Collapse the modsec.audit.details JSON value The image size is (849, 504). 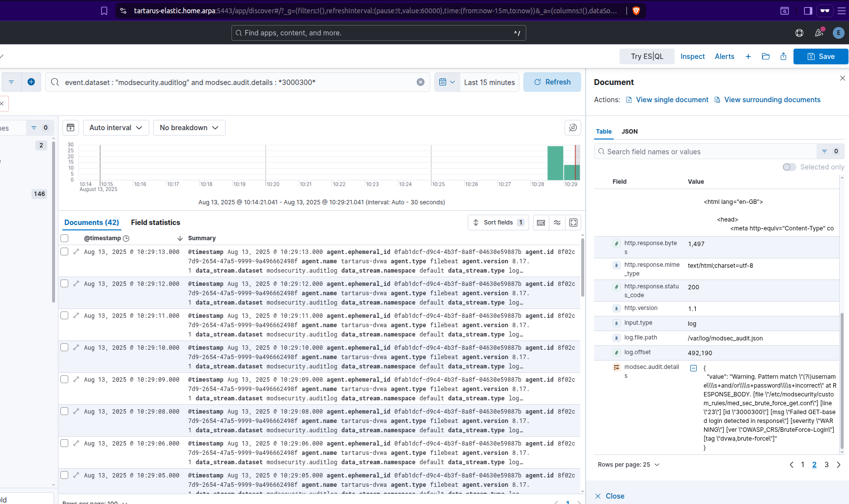693,368
